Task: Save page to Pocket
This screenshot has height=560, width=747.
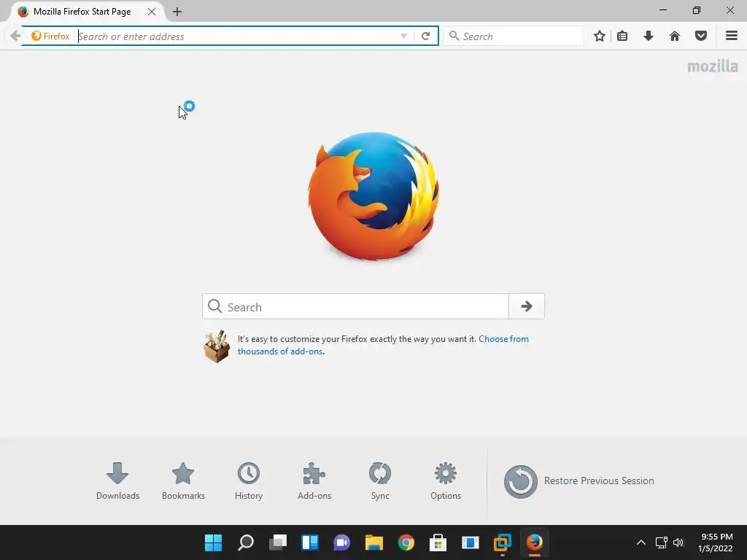Action: [x=701, y=36]
